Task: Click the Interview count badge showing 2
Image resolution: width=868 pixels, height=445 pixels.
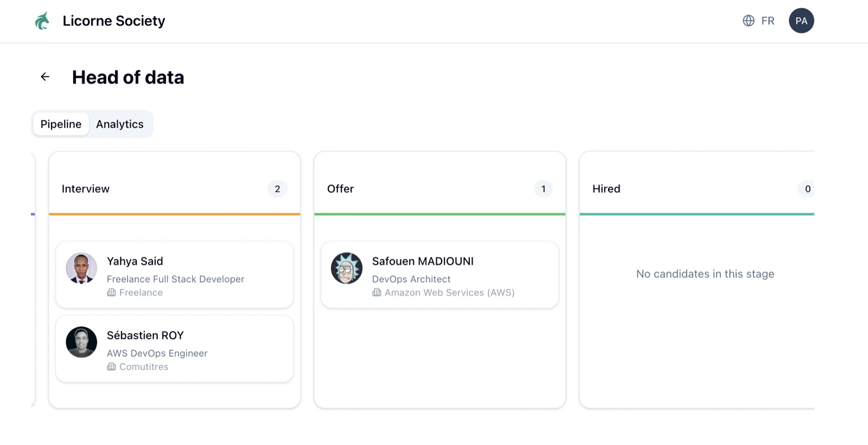Action: [277, 189]
